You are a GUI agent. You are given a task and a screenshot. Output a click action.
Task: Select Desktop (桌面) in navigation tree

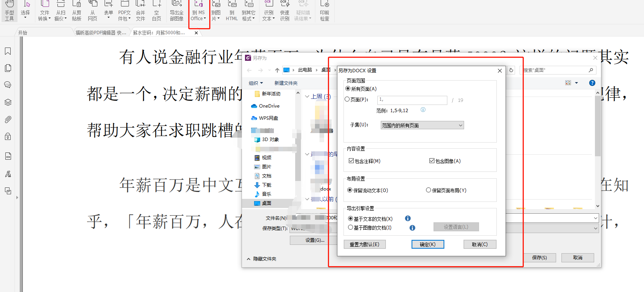point(266,203)
